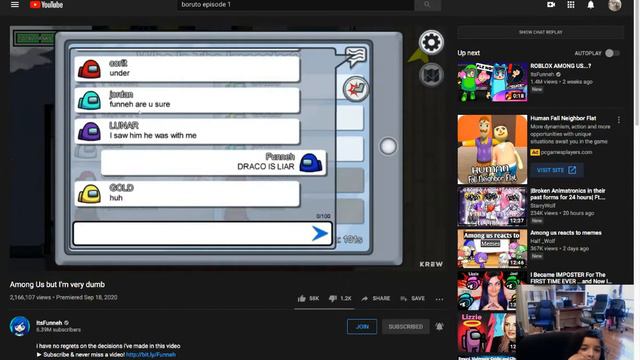Go to YouTube home via logo
Screen dimensions: 640x360
click(x=46, y=4)
